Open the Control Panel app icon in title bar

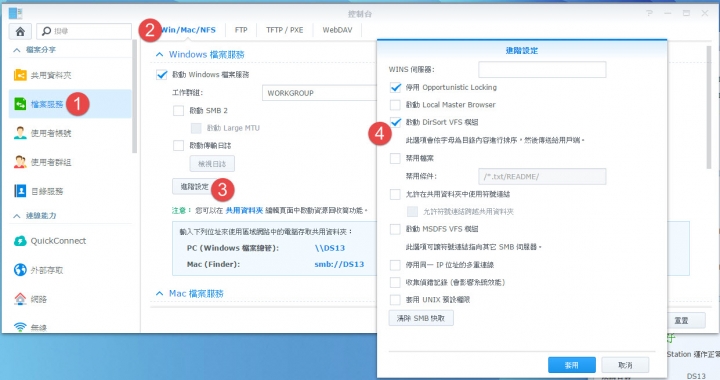pos(15,13)
